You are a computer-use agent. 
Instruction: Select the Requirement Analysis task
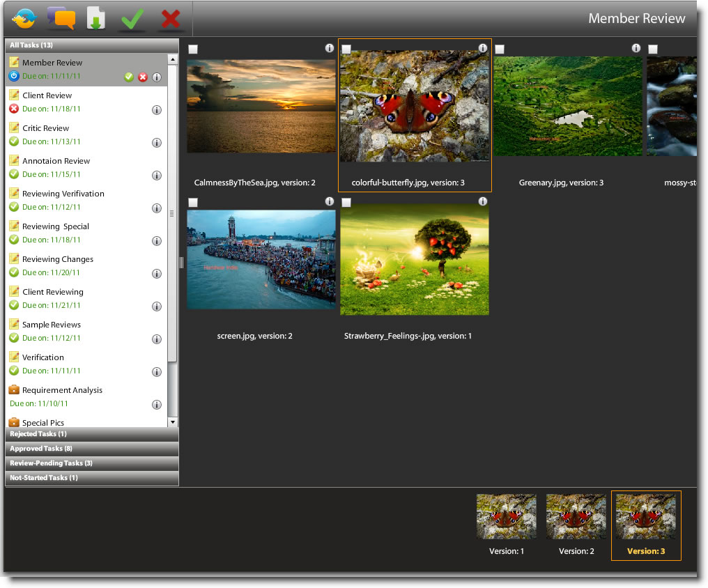[x=86, y=397]
